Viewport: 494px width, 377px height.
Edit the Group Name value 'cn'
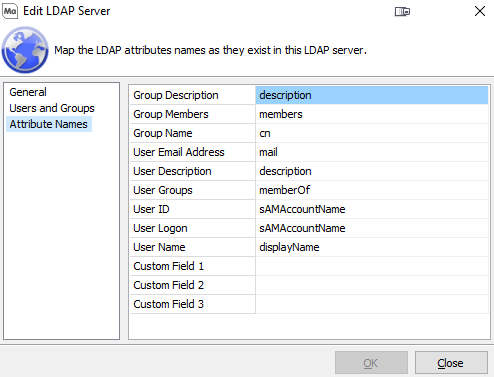(372, 133)
